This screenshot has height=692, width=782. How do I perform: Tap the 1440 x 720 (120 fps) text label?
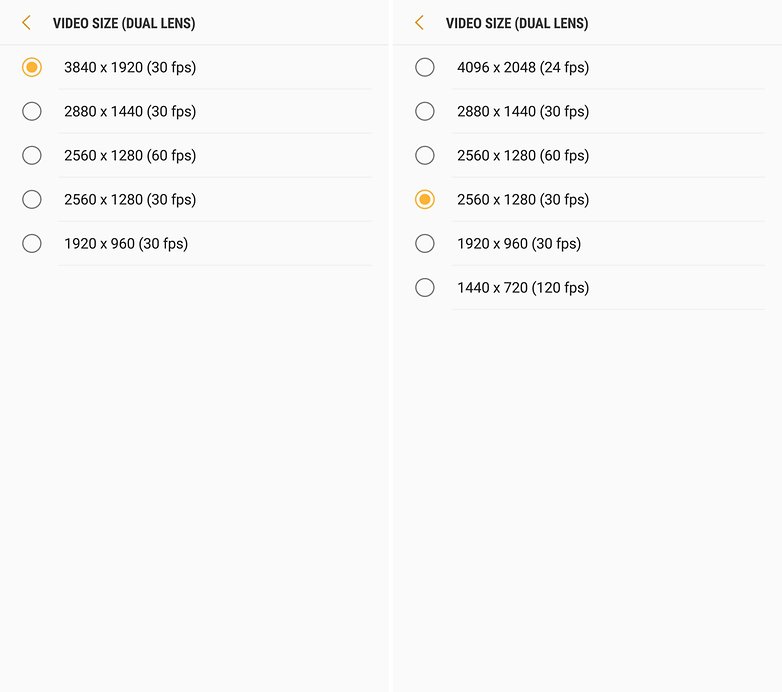point(523,288)
